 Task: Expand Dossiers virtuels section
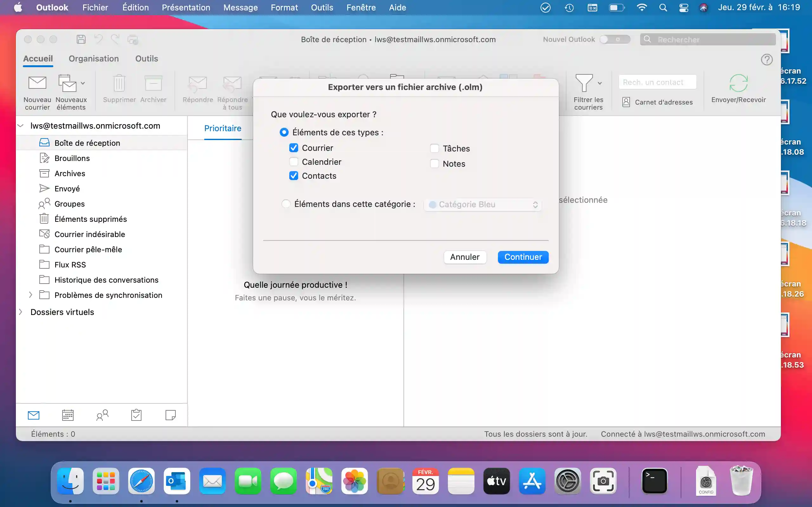[21, 312]
